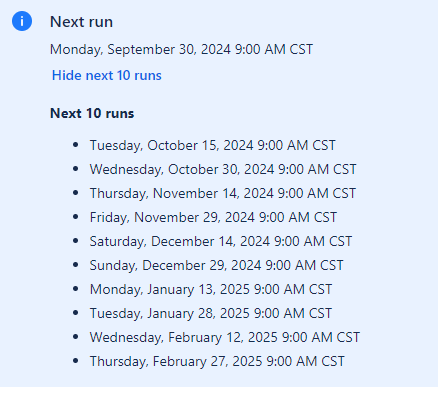Select Monday, January 13, 2025 run entry
The image size is (438, 399).
click(x=211, y=289)
